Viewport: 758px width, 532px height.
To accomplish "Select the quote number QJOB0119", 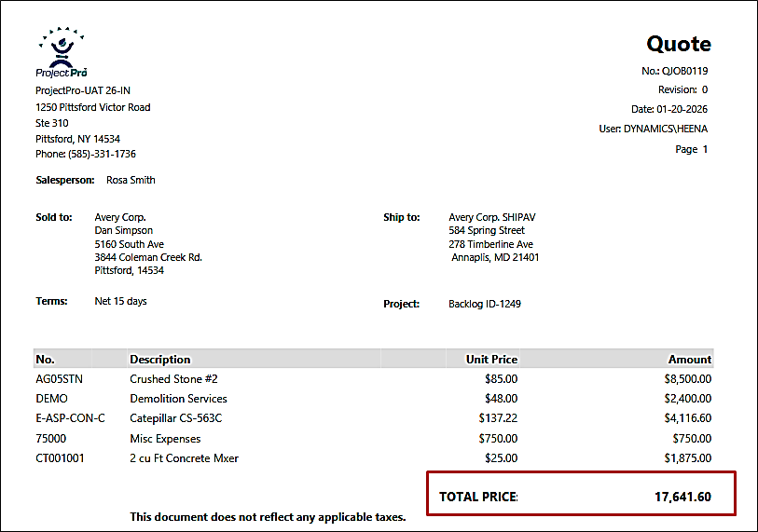I will click(x=684, y=70).
